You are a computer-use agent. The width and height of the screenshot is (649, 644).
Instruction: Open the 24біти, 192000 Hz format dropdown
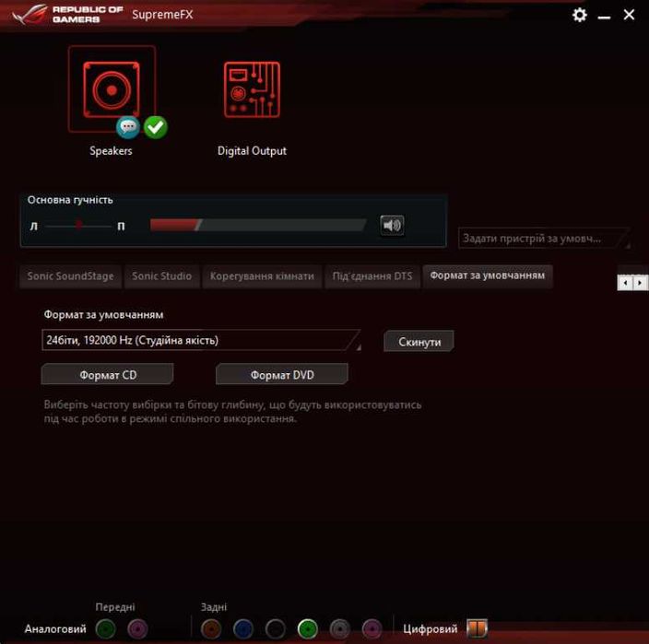(201, 340)
